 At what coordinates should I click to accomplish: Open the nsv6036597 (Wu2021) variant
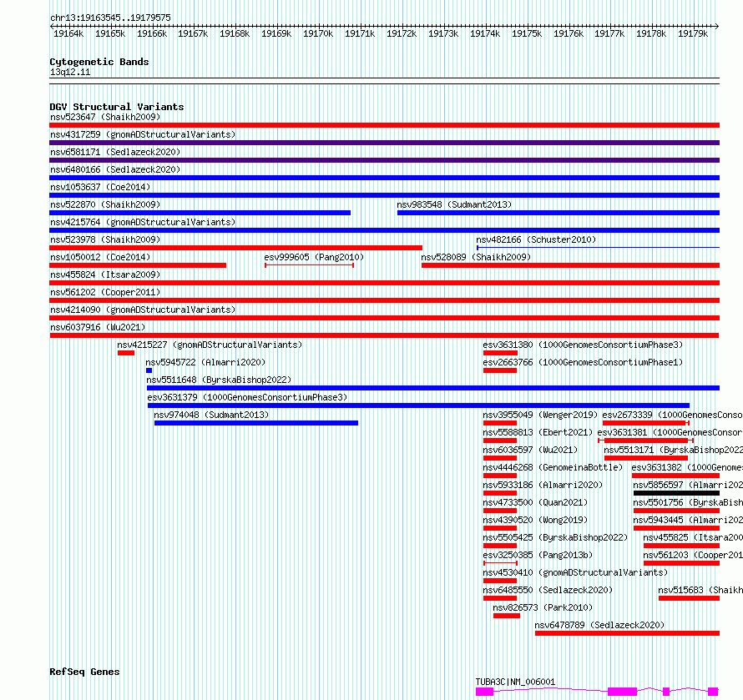click(530, 450)
